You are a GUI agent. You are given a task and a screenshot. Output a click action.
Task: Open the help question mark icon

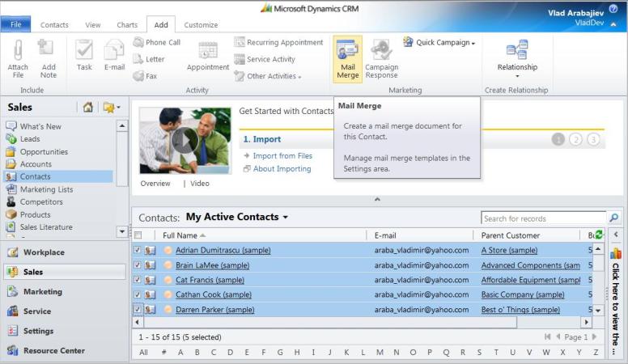pos(612,9)
